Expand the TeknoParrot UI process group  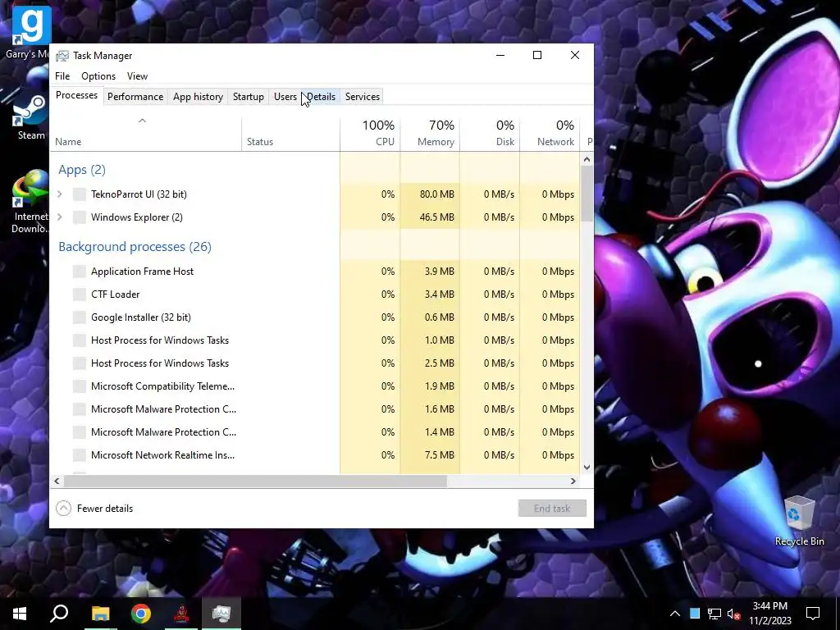coord(60,194)
